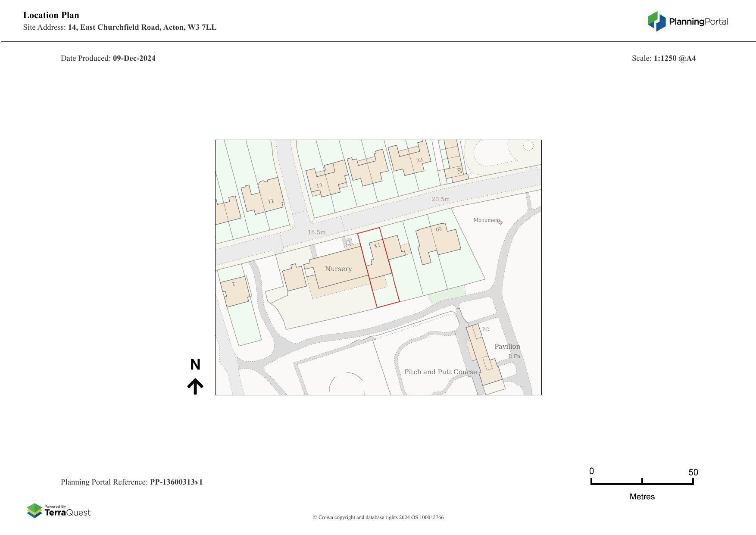
Task: Click the 18.5m spot height label
Action: point(316,232)
